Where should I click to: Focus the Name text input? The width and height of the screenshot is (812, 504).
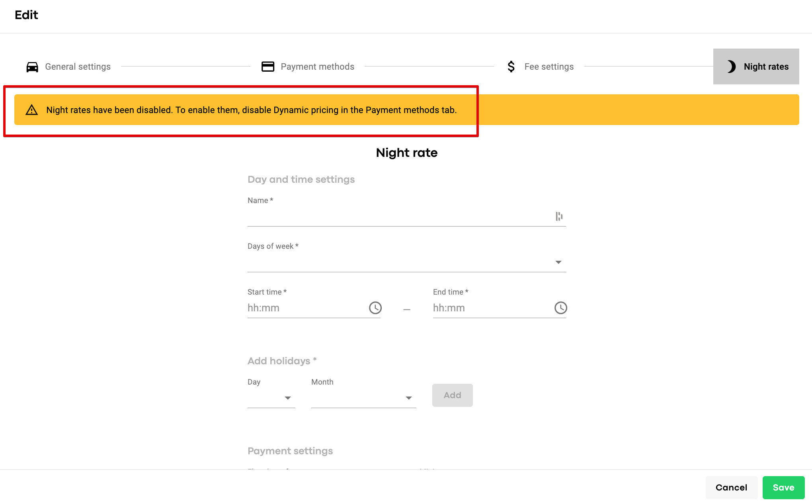(x=398, y=217)
